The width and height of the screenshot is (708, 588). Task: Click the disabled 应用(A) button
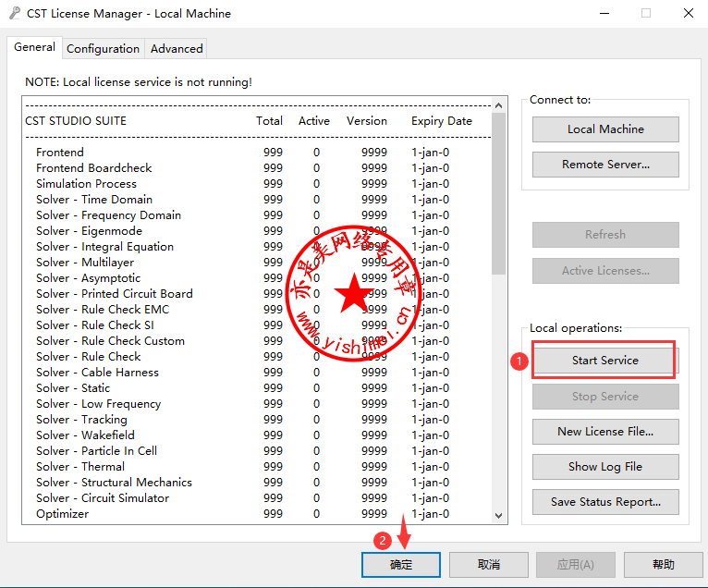pyautogui.click(x=576, y=565)
